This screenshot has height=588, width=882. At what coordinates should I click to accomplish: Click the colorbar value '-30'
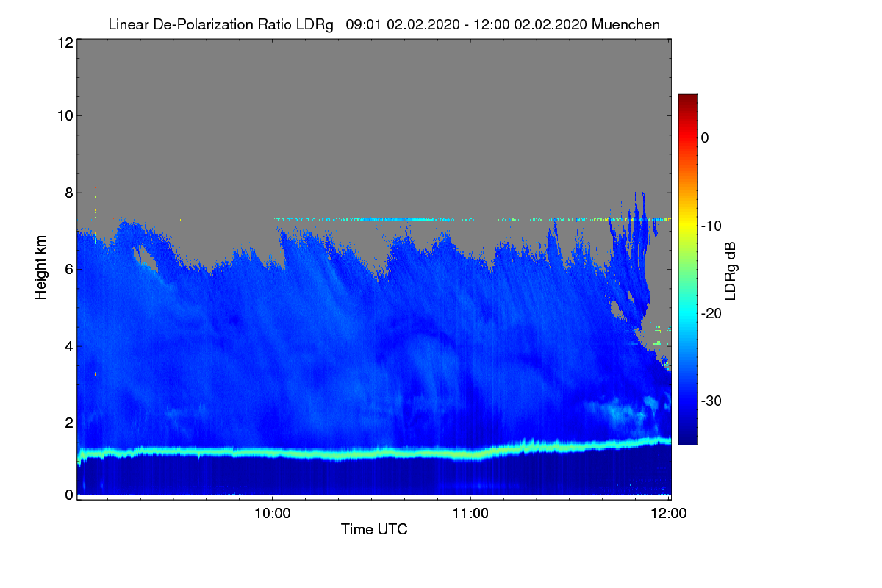tap(712, 401)
